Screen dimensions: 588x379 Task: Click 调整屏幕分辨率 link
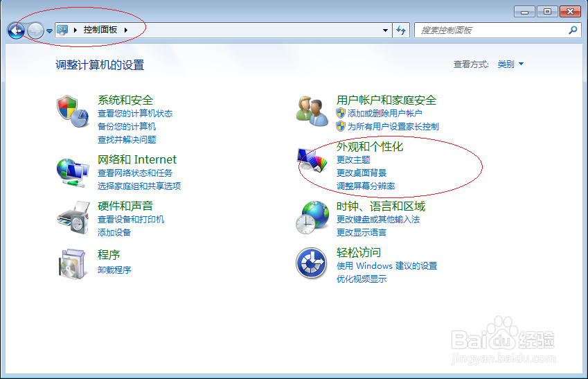366,186
